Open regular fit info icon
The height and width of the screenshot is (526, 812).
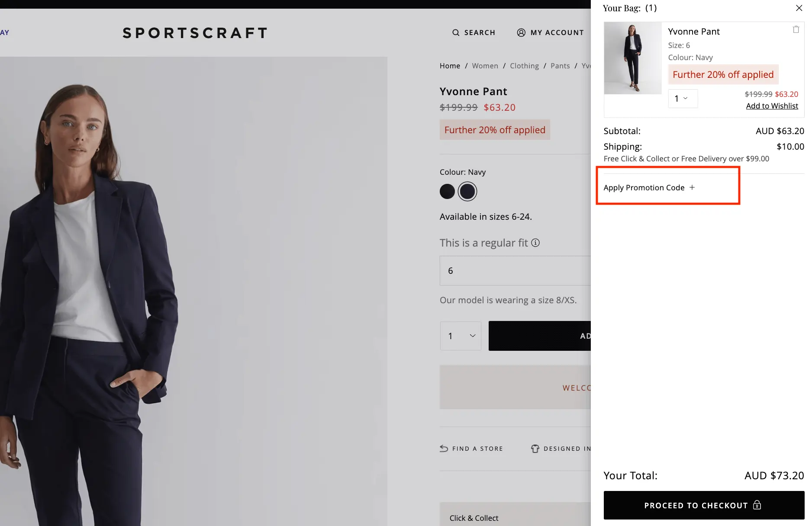pyautogui.click(x=535, y=243)
